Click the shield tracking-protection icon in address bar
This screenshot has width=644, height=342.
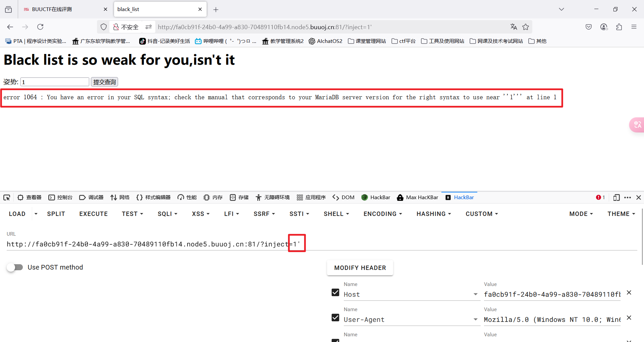103,27
